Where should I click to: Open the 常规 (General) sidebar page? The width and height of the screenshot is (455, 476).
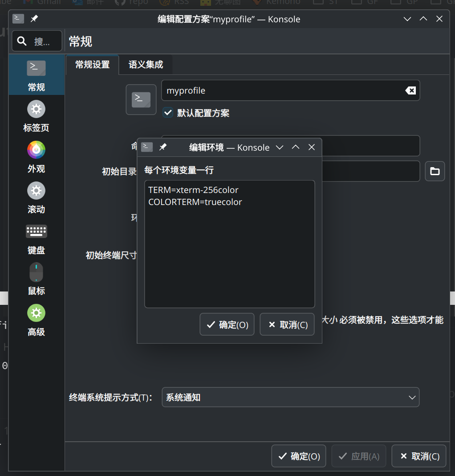pyautogui.click(x=37, y=75)
